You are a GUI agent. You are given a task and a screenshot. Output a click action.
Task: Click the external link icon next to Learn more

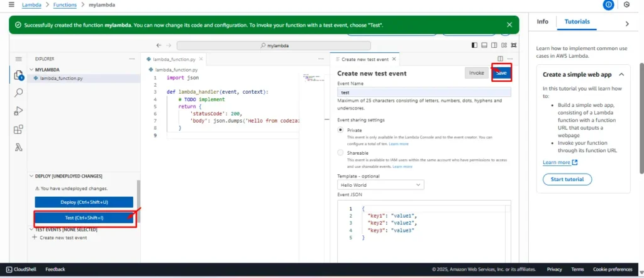[x=575, y=162]
